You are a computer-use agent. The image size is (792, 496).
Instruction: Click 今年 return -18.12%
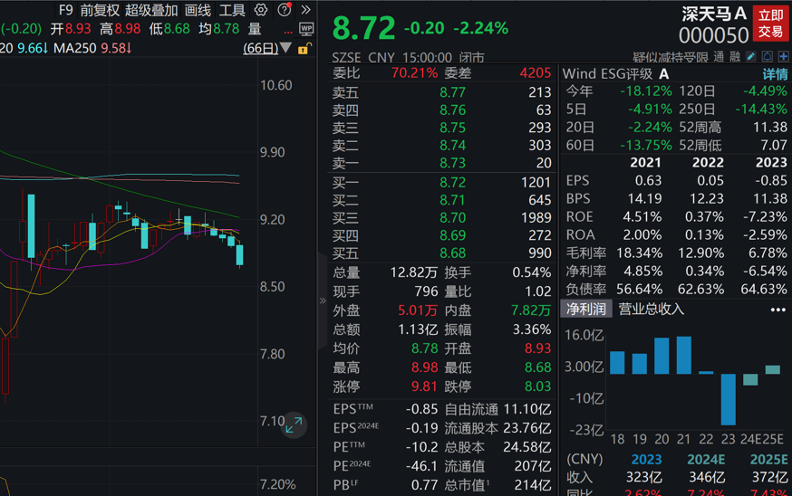[x=646, y=91]
